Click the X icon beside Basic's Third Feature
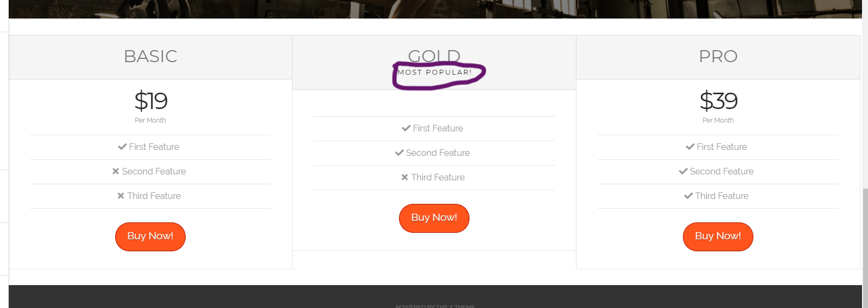The width and height of the screenshot is (868, 308). click(x=121, y=196)
